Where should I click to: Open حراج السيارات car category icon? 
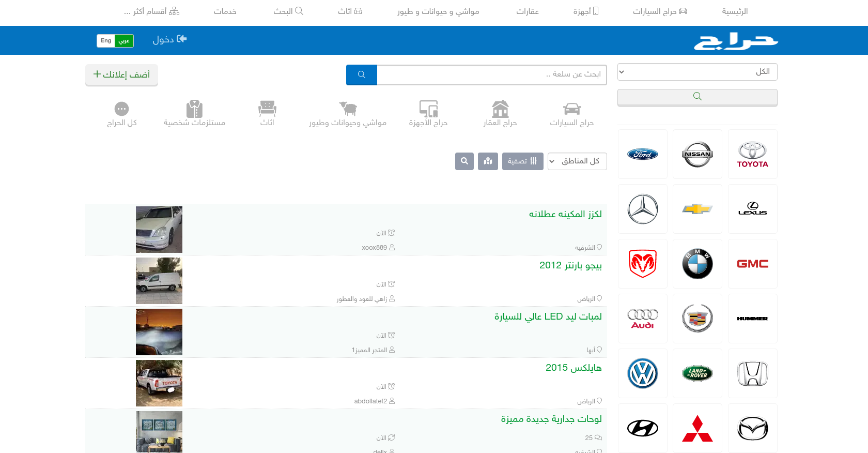tap(572, 113)
